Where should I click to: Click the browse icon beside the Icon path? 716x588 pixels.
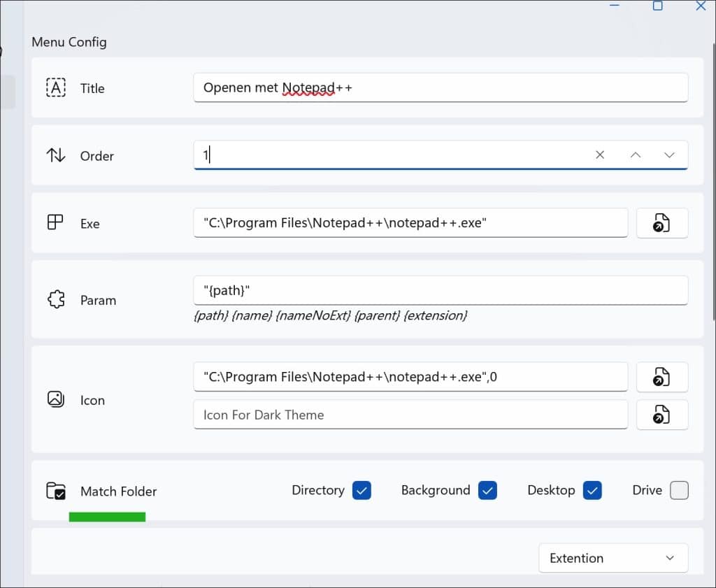[x=661, y=377]
